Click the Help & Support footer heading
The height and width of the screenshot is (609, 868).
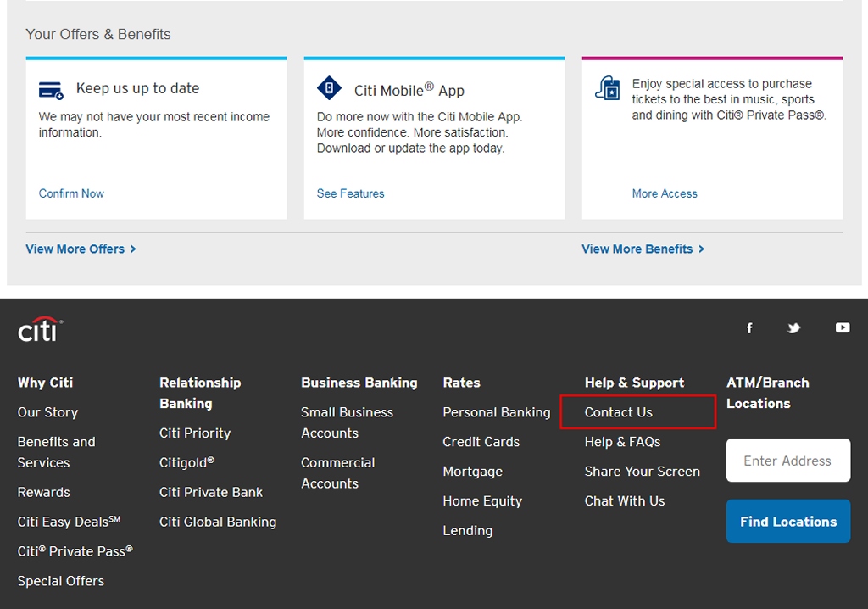(634, 383)
